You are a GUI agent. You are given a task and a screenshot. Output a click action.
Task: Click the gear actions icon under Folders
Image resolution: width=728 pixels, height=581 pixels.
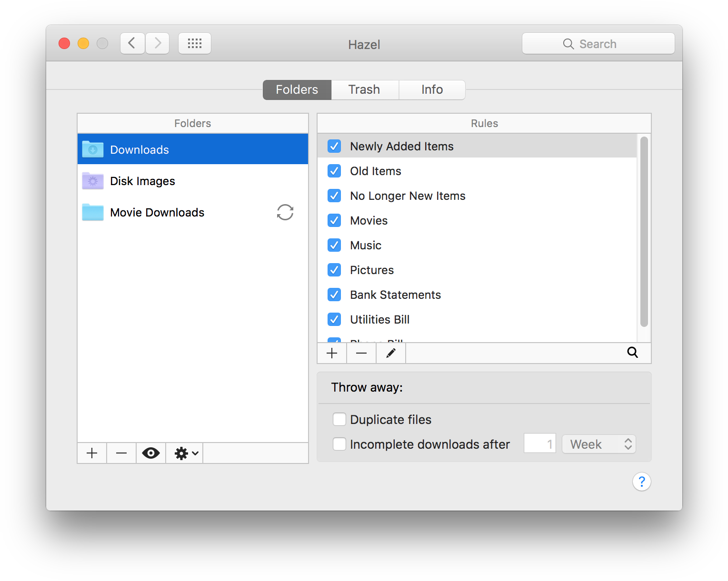tap(180, 453)
